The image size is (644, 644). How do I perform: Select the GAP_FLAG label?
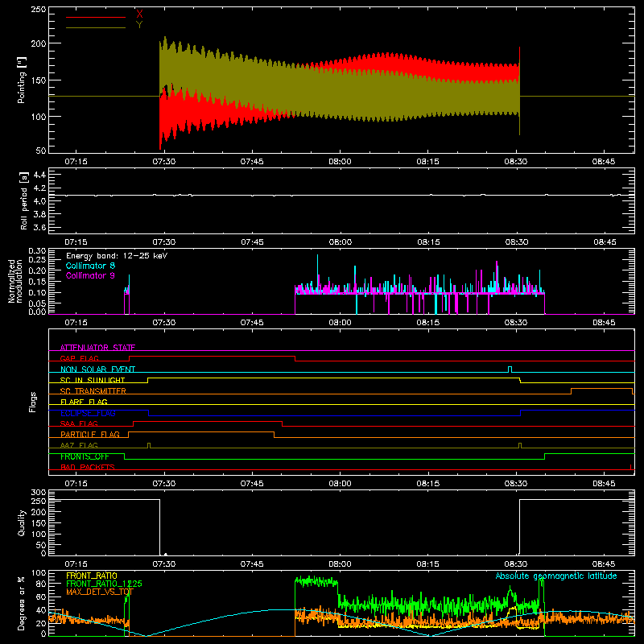point(79,358)
